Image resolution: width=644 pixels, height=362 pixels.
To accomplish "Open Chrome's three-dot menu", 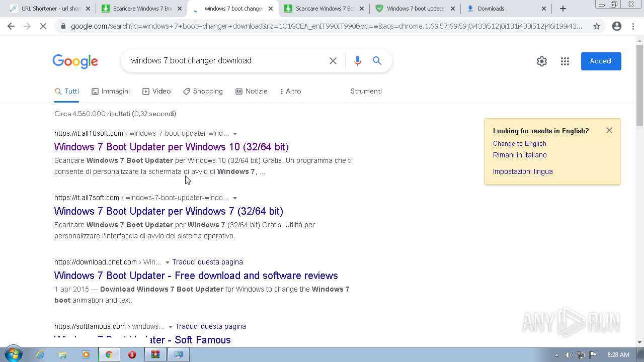I will point(633,26).
